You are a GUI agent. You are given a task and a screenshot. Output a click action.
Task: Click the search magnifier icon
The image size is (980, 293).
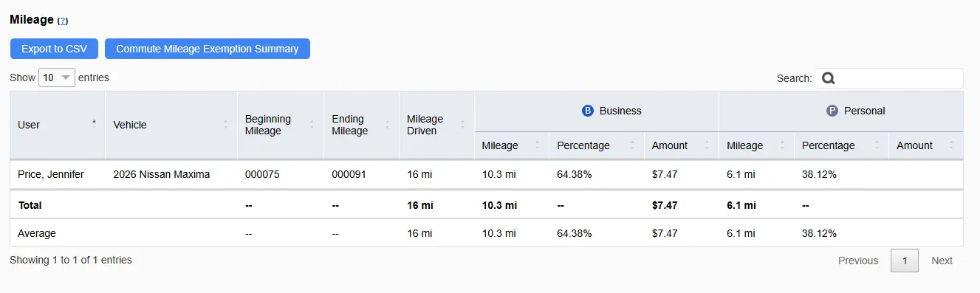point(828,78)
